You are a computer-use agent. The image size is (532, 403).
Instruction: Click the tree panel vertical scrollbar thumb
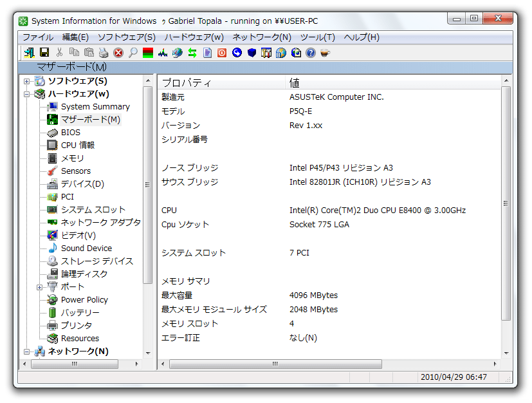pos(147,185)
